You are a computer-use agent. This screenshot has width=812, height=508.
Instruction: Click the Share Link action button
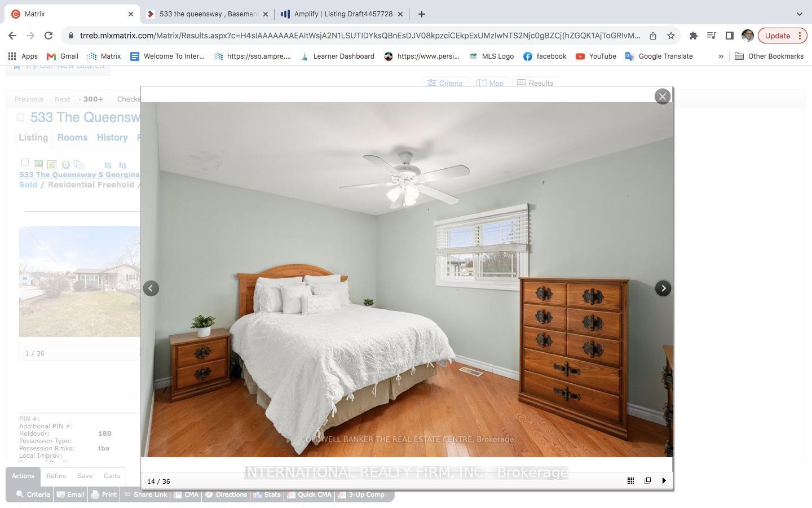[145, 494]
